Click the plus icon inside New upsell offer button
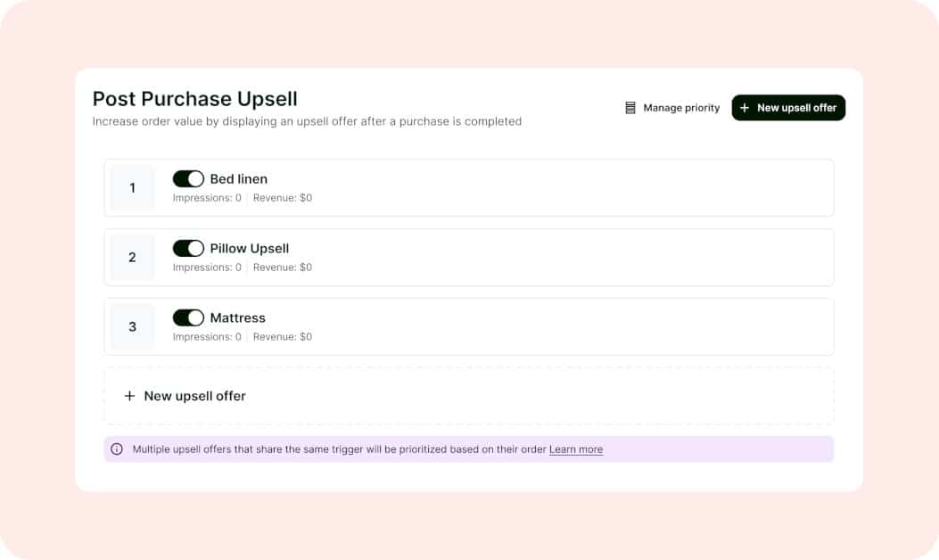 tap(745, 107)
